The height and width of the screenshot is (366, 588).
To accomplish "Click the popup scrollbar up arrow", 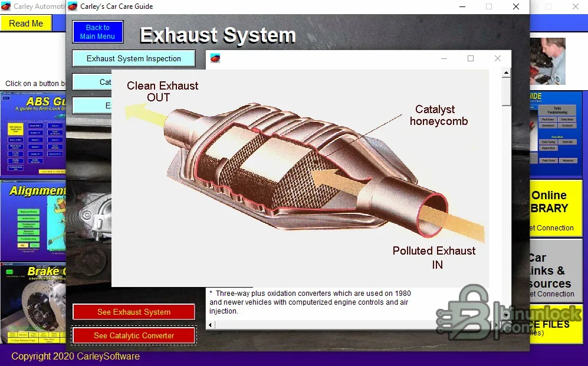I will (506, 72).
